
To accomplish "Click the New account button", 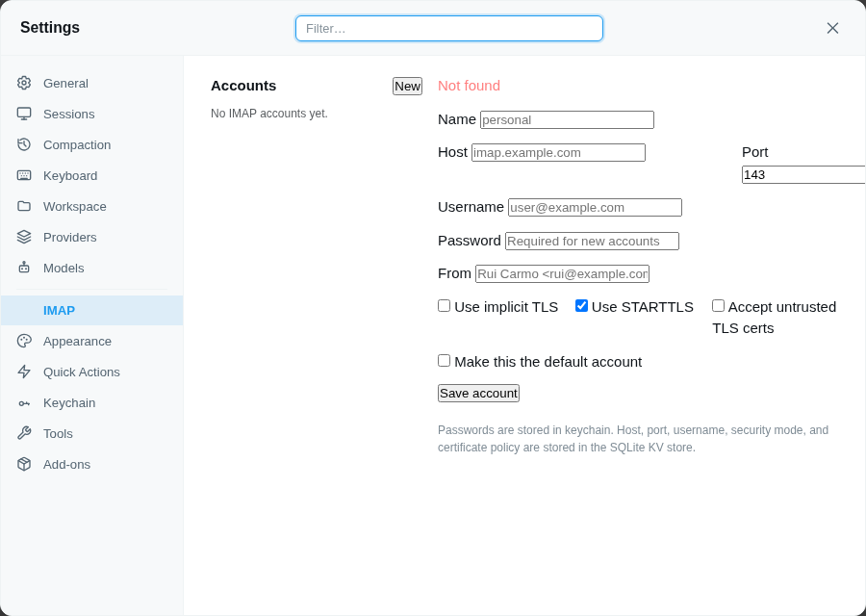I will coord(408,87).
